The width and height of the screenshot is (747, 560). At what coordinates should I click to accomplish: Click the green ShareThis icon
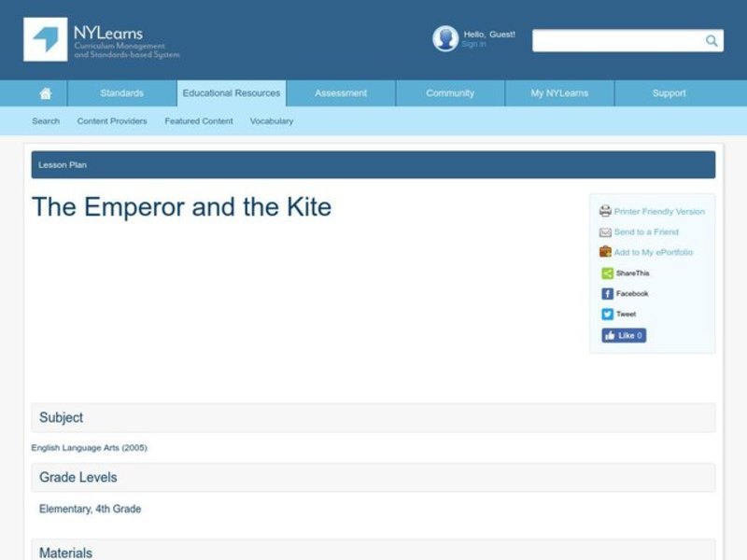606,273
